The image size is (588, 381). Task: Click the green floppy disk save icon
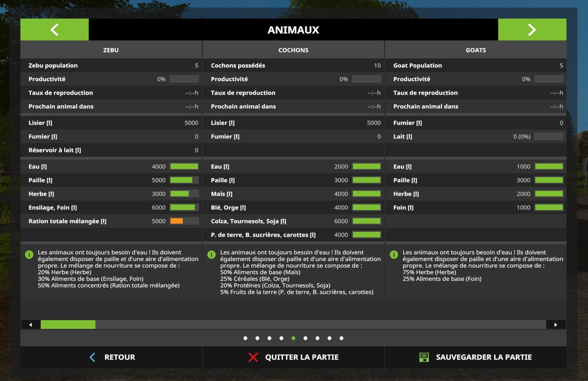click(424, 357)
